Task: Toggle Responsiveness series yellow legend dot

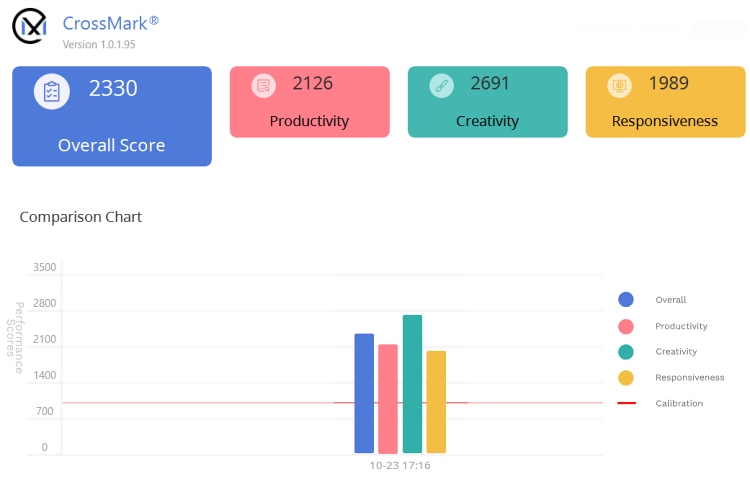Action: (626, 378)
